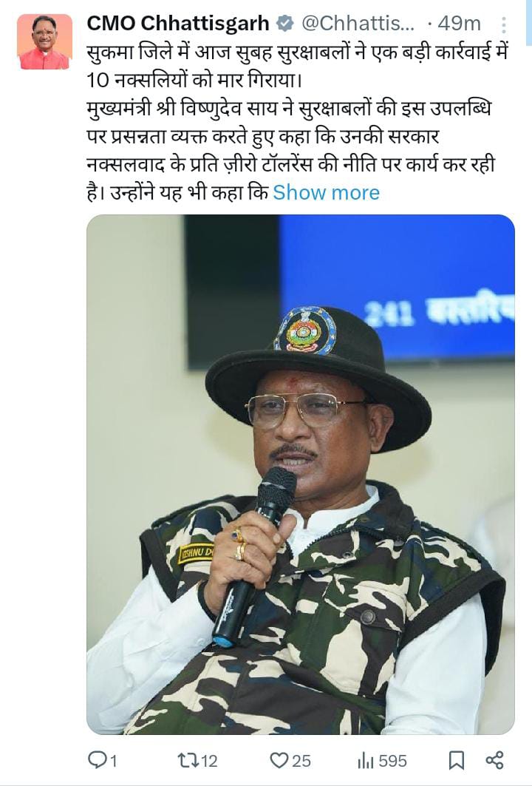
Task: Click the repost count 12
Action: point(208,762)
